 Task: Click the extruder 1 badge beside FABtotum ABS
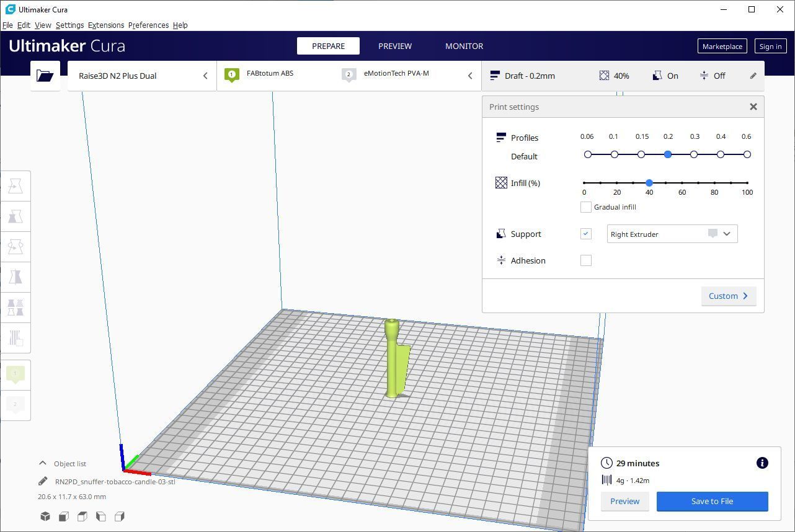(x=232, y=75)
